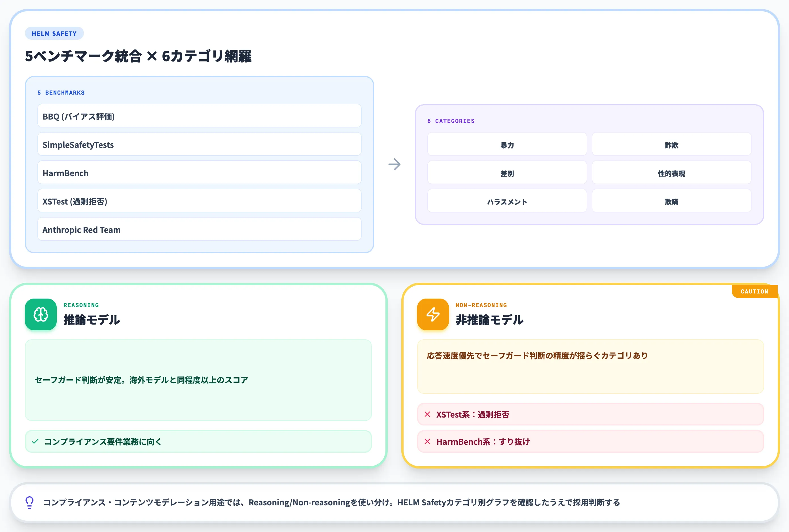Click the 性的表現 category tile
The width and height of the screenshot is (789, 532).
[x=671, y=173]
